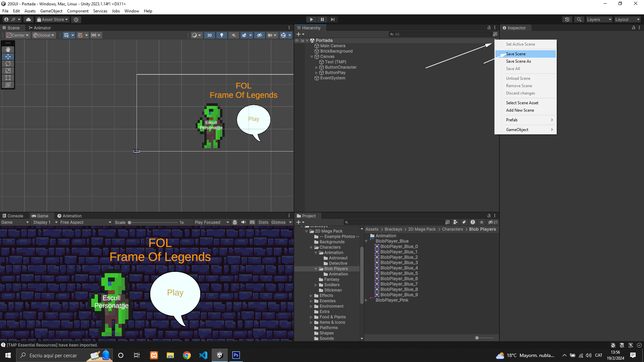Click the Play mode button
The height and width of the screenshot is (362, 644).
[x=311, y=19]
